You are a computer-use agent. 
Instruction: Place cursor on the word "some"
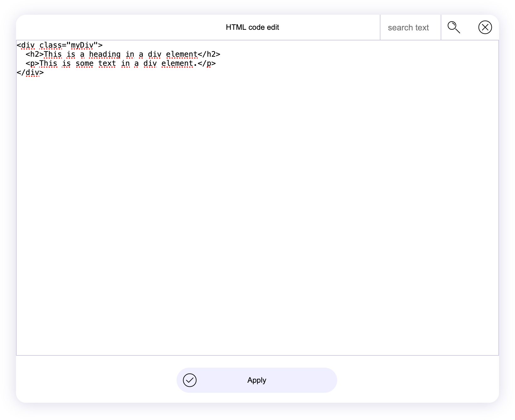pos(84,64)
